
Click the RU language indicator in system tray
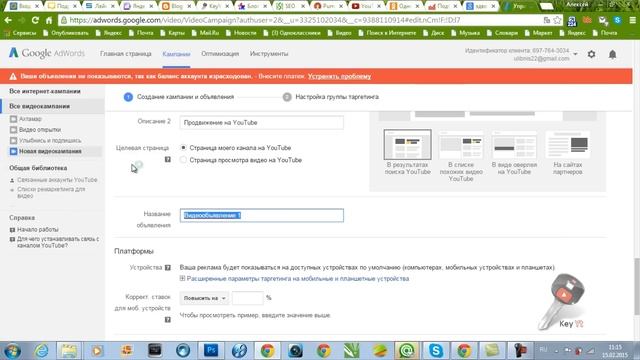[543, 350]
